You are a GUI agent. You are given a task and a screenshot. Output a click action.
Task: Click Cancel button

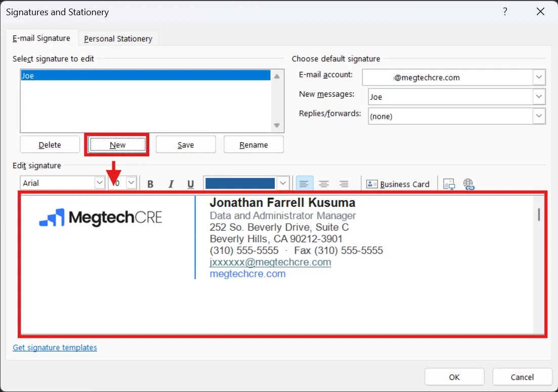click(x=522, y=377)
